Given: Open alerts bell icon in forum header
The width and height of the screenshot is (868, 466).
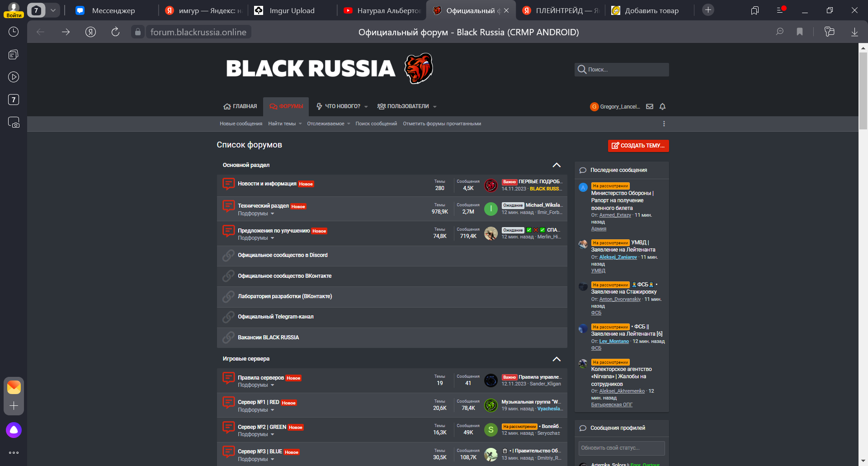Looking at the screenshot, I should click(x=662, y=107).
